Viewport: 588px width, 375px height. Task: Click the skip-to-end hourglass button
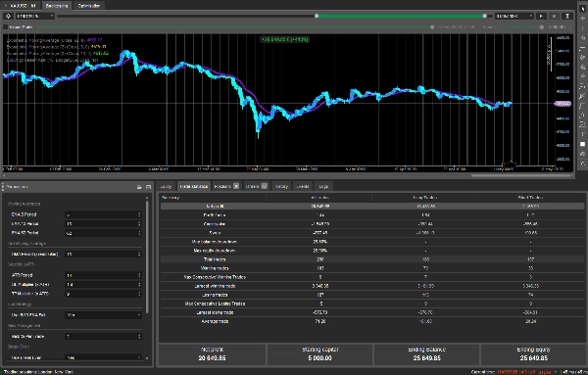tap(567, 16)
